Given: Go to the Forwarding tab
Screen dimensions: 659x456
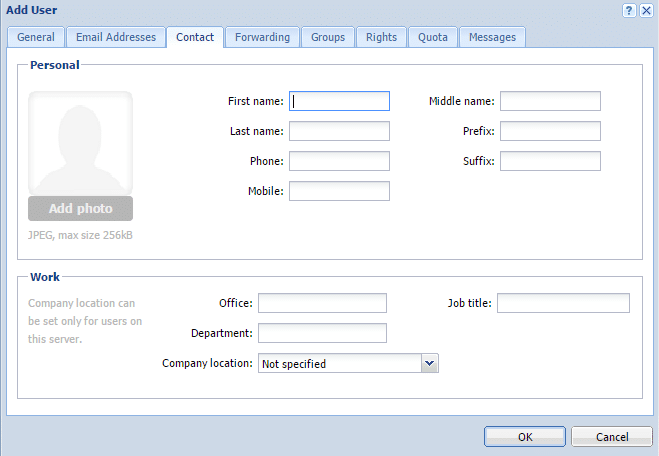Looking at the screenshot, I should tap(262, 37).
